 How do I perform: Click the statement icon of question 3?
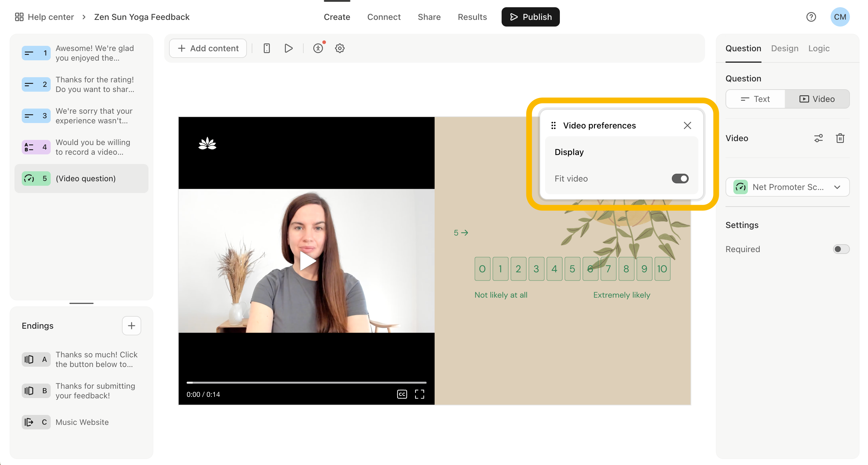tap(29, 115)
